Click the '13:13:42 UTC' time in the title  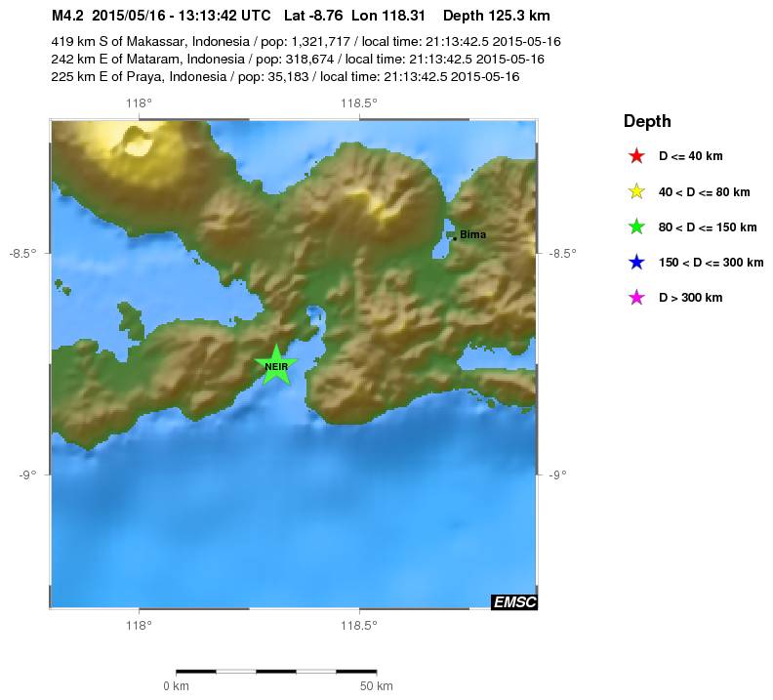click(x=224, y=16)
